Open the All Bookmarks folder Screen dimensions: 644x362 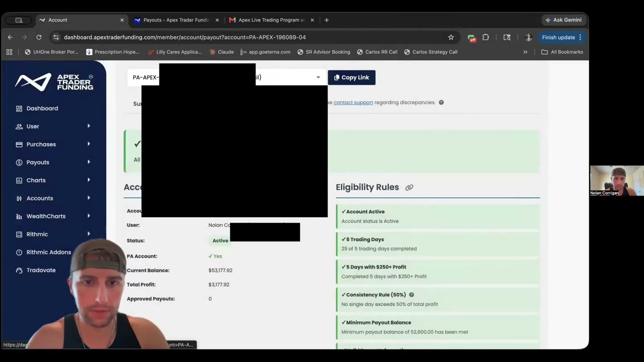[x=562, y=52]
